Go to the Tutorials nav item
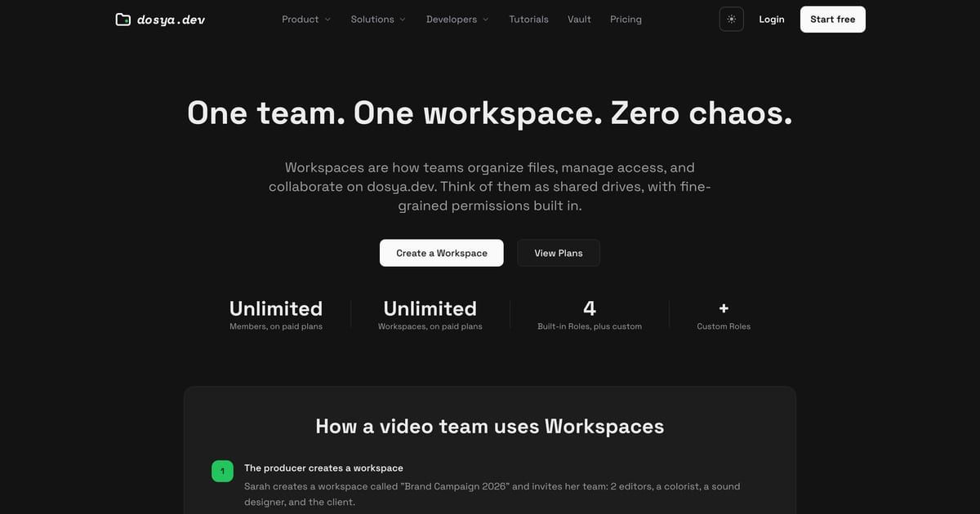The width and height of the screenshot is (980, 514). click(x=529, y=19)
